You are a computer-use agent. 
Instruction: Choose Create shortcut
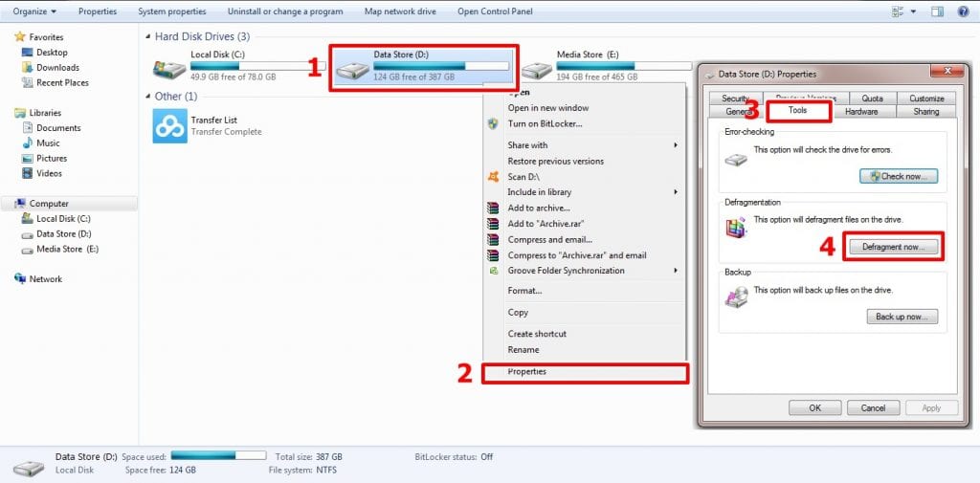[x=537, y=334]
